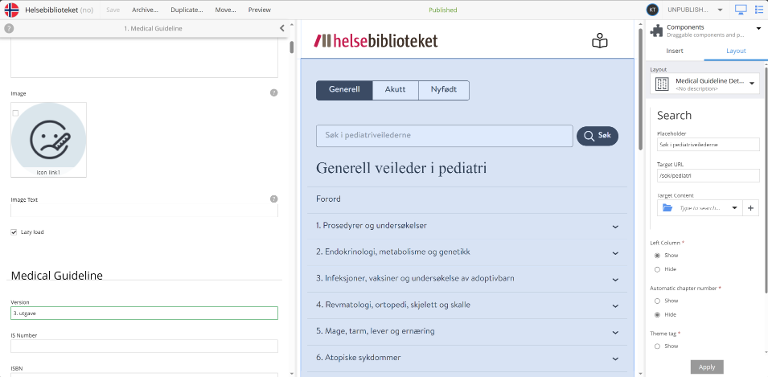Select Show for Automatic chapter number
Image resolution: width=768 pixels, height=377 pixels.
click(657, 301)
